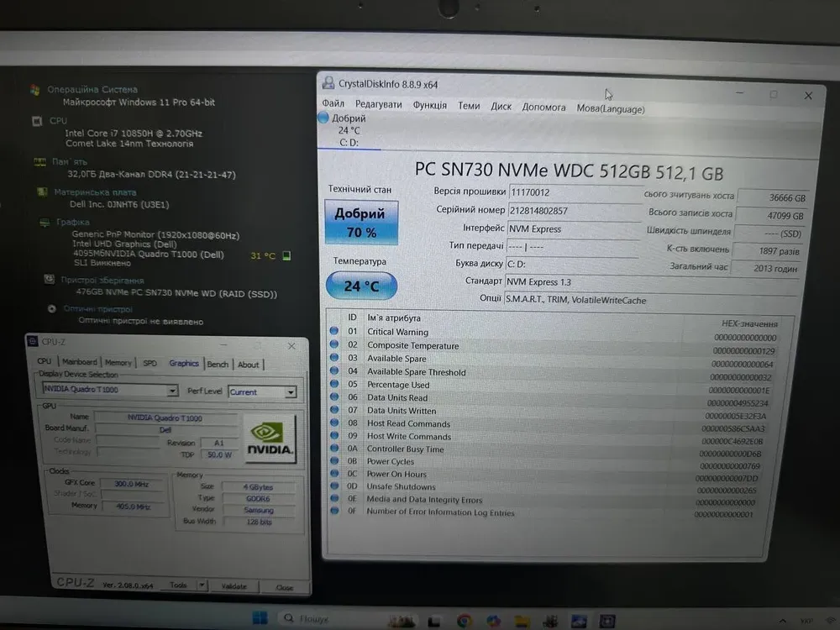This screenshot has height=630, width=840.
Task: Expand the Perf Level dropdown
Action: point(290,392)
